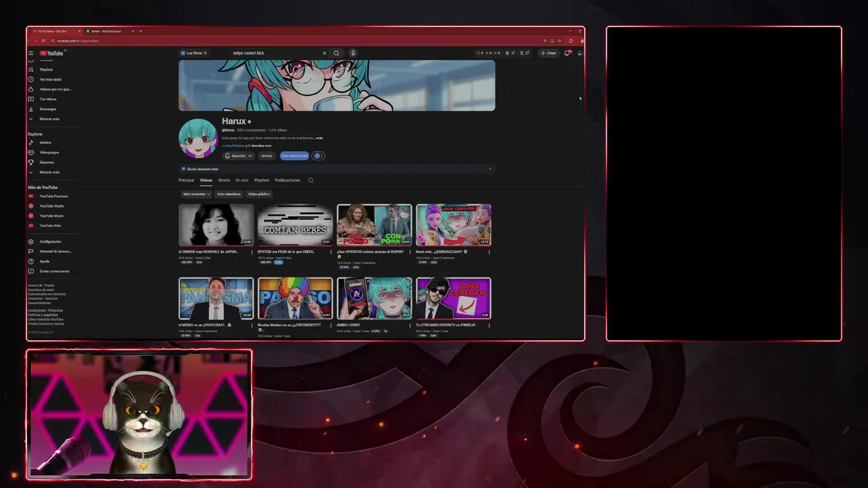Open YouTube Music in sidebar

coord(51,216)
